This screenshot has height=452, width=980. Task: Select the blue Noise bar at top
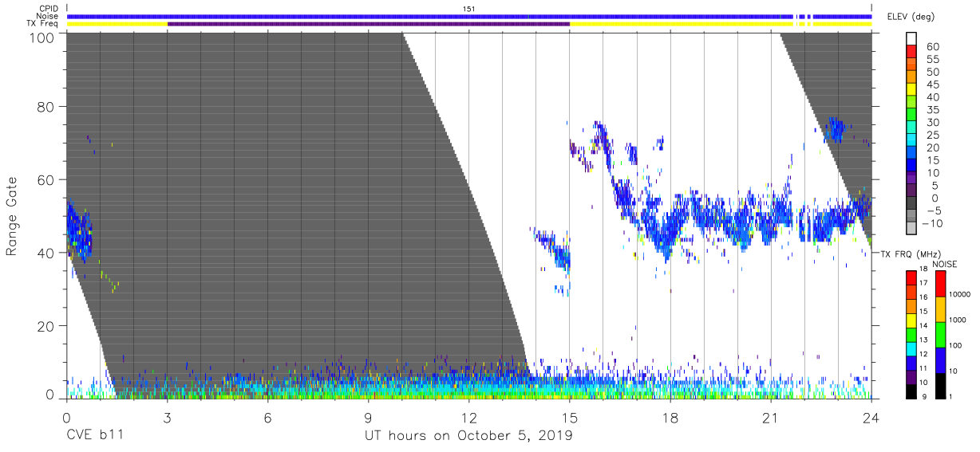click(469, 16)
